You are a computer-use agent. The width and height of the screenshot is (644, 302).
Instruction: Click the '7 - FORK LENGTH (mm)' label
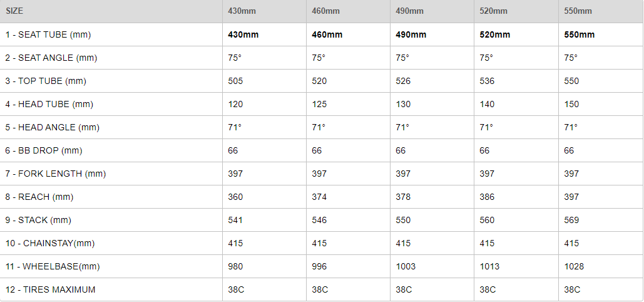point(55,174)
